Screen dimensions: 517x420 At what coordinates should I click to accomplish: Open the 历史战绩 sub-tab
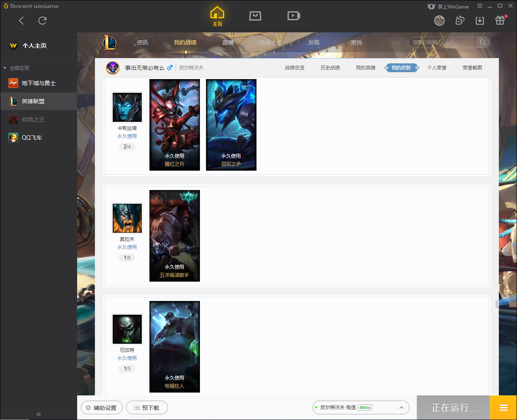tap(330, 68)
